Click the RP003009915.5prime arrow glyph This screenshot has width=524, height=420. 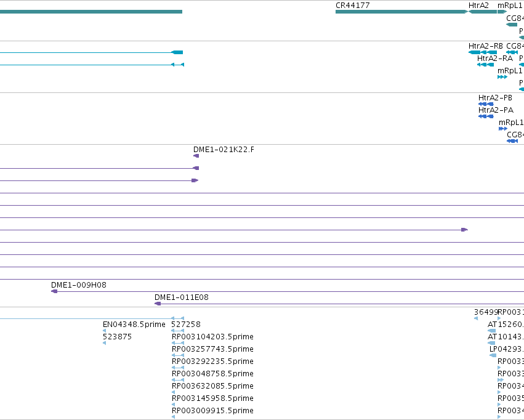(174, 418)
